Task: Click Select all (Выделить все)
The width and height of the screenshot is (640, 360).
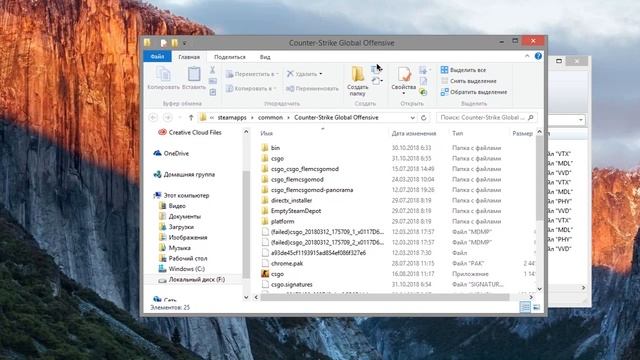Action: (464, 70)
